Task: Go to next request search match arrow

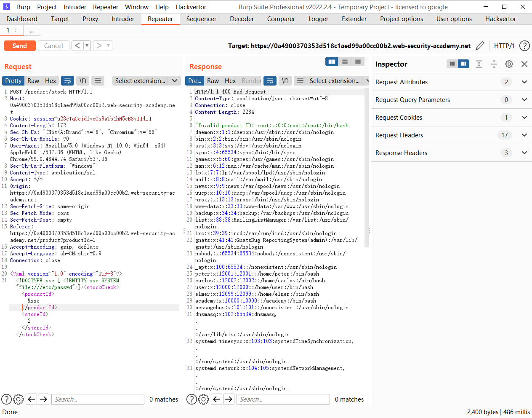Action: click(x=44, y=399)
